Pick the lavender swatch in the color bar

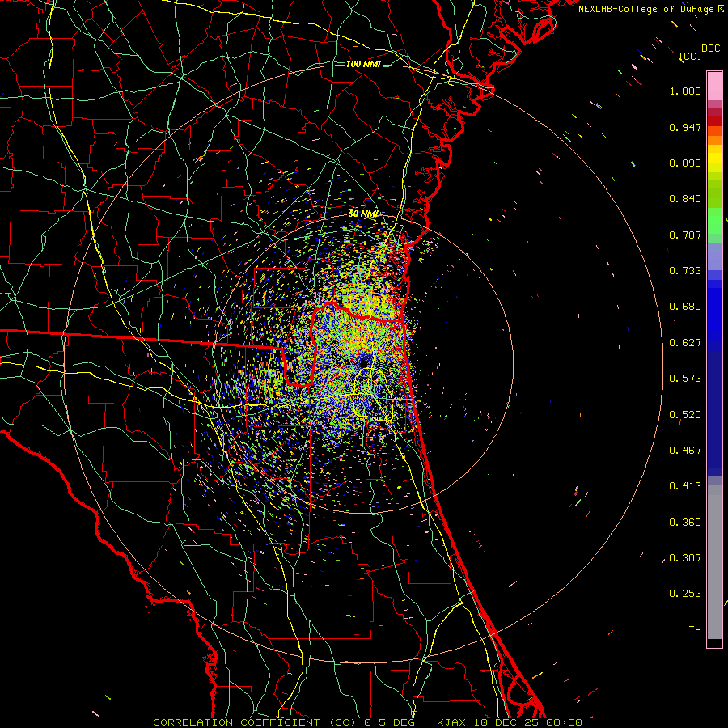point(714,256)
